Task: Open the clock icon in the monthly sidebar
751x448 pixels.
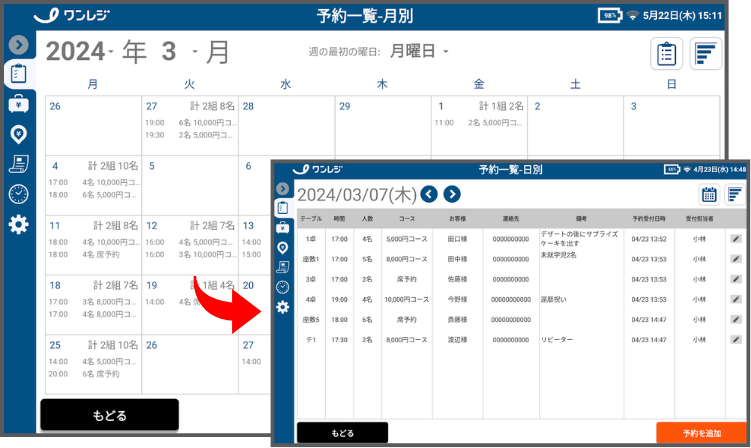Action: pyautogui.click(x=19, y=194)
